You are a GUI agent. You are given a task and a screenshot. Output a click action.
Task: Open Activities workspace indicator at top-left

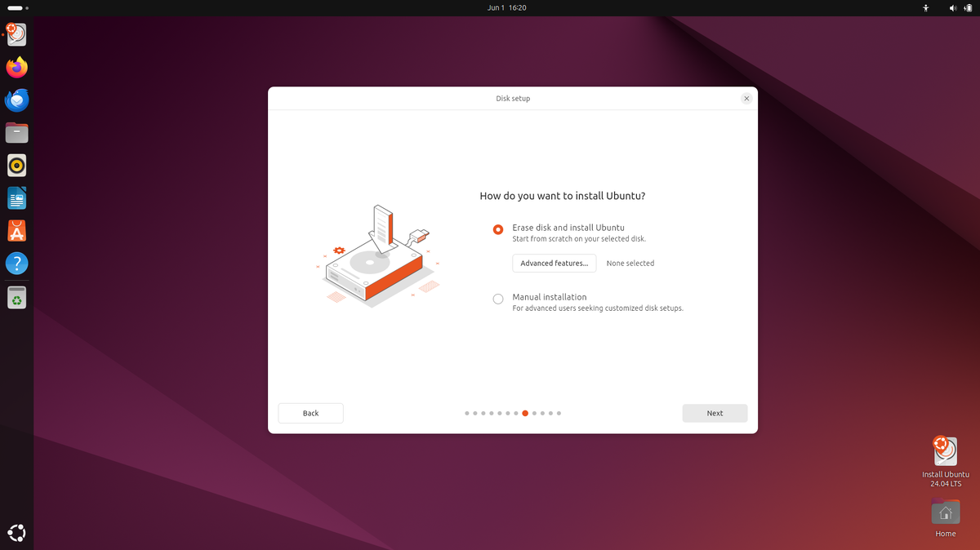pos(16,7)
